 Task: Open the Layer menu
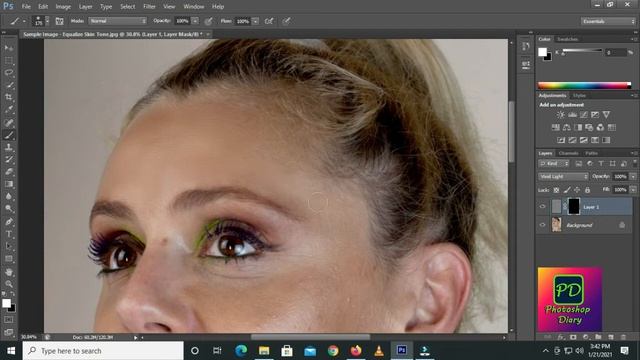[85, 7]
